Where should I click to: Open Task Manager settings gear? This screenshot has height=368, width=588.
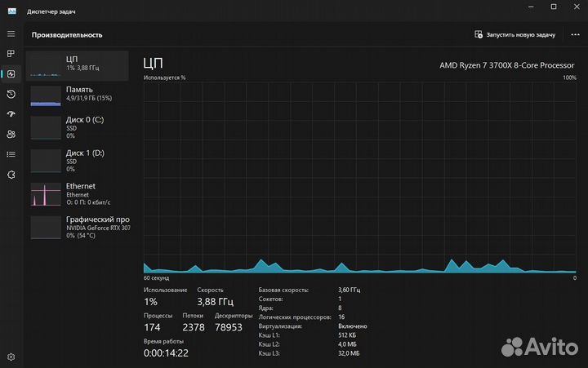pyautogui.click(x=11, y=357)
